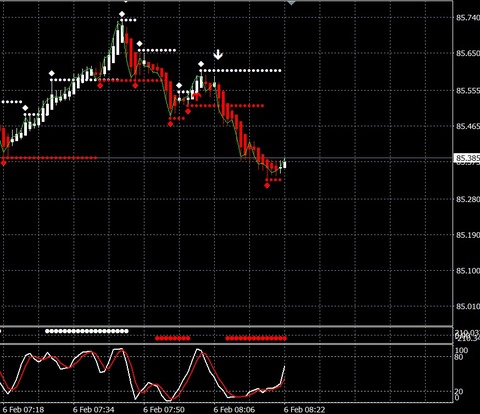Click the 85.190 price axis label

(468, 235)
